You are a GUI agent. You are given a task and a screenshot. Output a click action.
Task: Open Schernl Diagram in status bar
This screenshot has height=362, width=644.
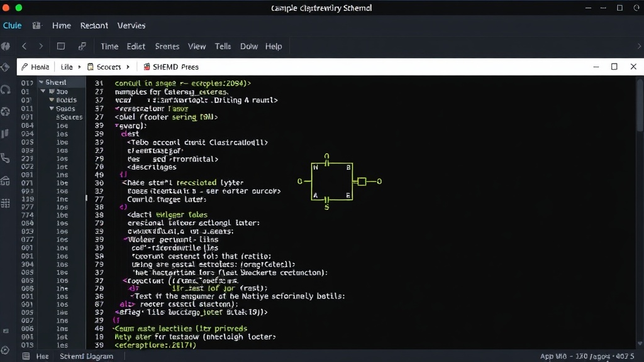[86, 356]
